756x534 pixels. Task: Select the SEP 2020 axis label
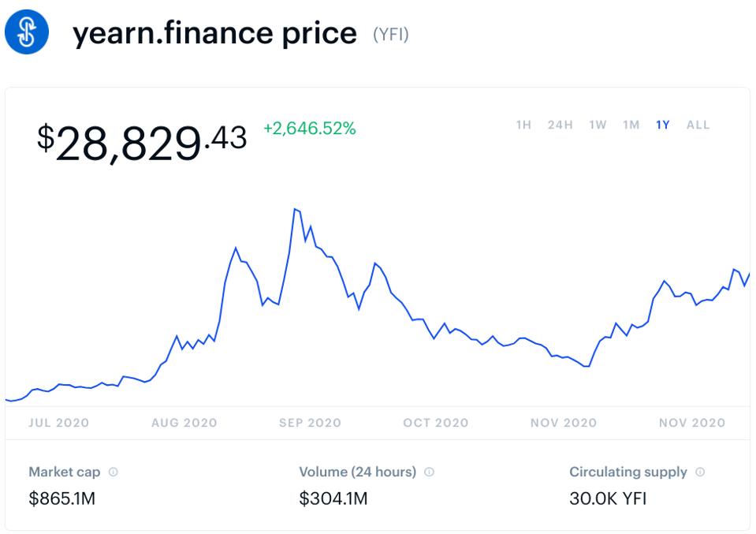[x=310, y=423]
